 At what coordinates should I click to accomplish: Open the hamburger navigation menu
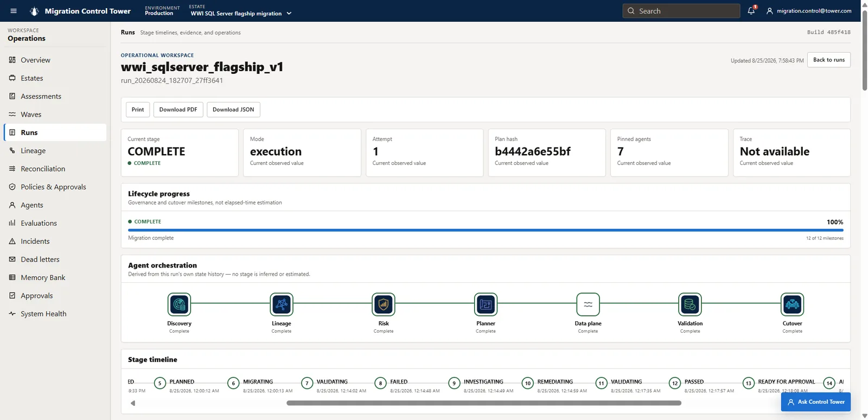click(14, 11)
